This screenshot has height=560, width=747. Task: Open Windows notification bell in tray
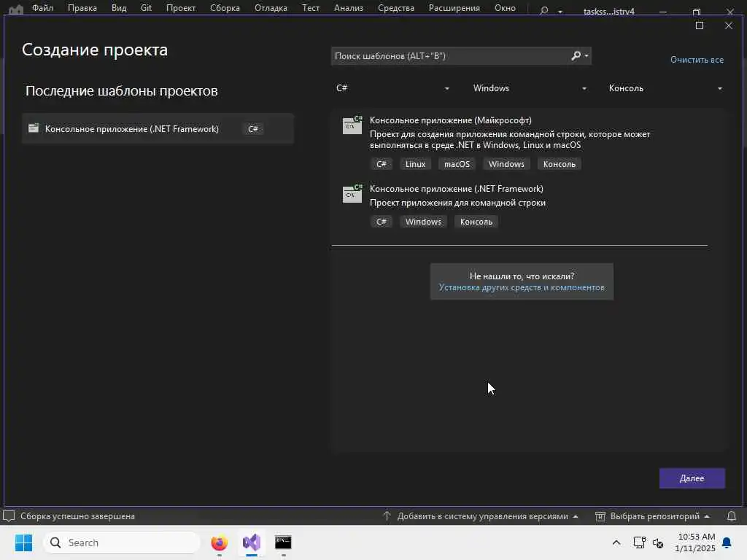pos(727,542)
